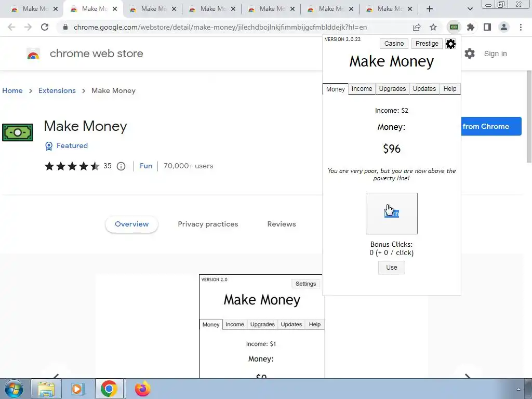Reload the current page
The height and width of the screenshot is (399, 532).
click(45, 27)
